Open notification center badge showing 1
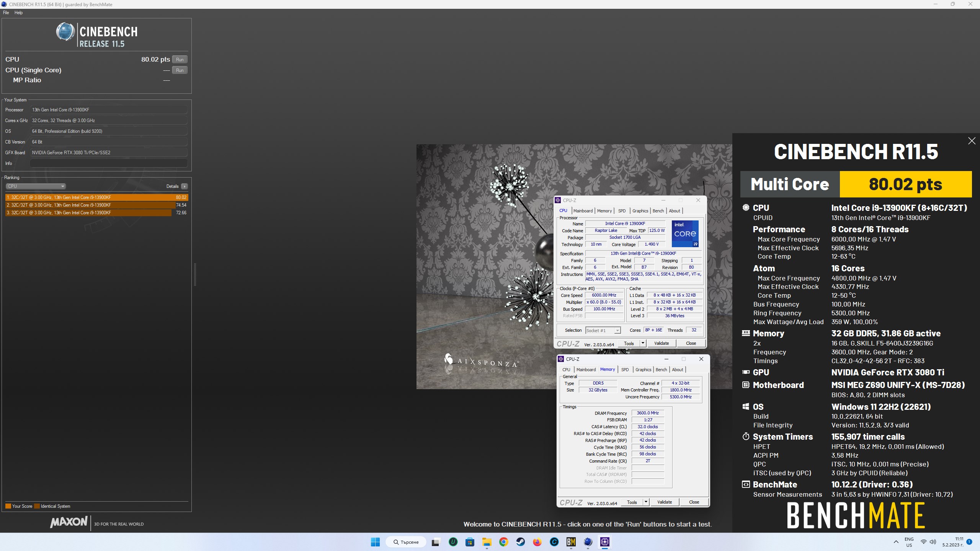Viewport: 980px width, 551px height. pos(969,542)
